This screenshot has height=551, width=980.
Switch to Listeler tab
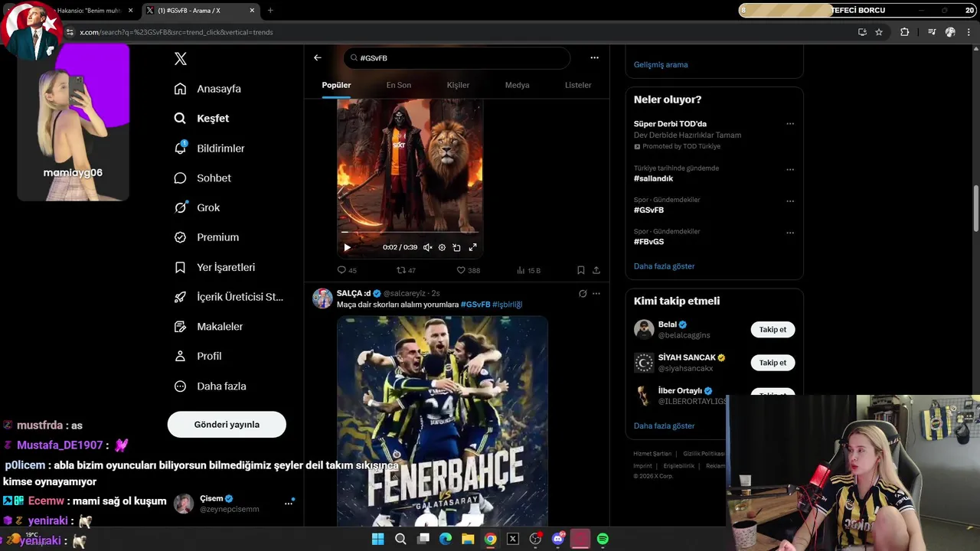click(x=578, y=85)
